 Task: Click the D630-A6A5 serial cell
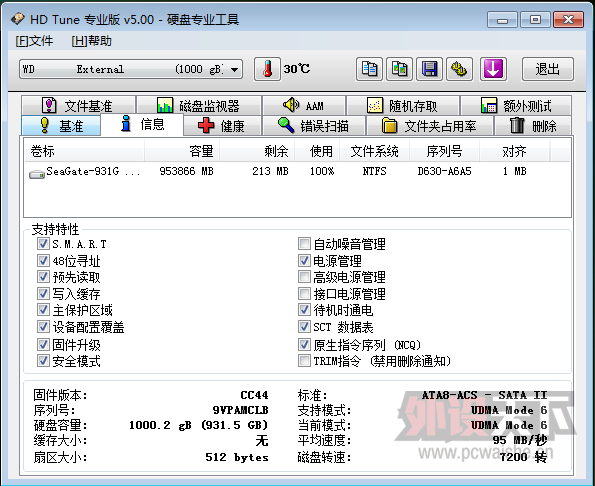444,171
